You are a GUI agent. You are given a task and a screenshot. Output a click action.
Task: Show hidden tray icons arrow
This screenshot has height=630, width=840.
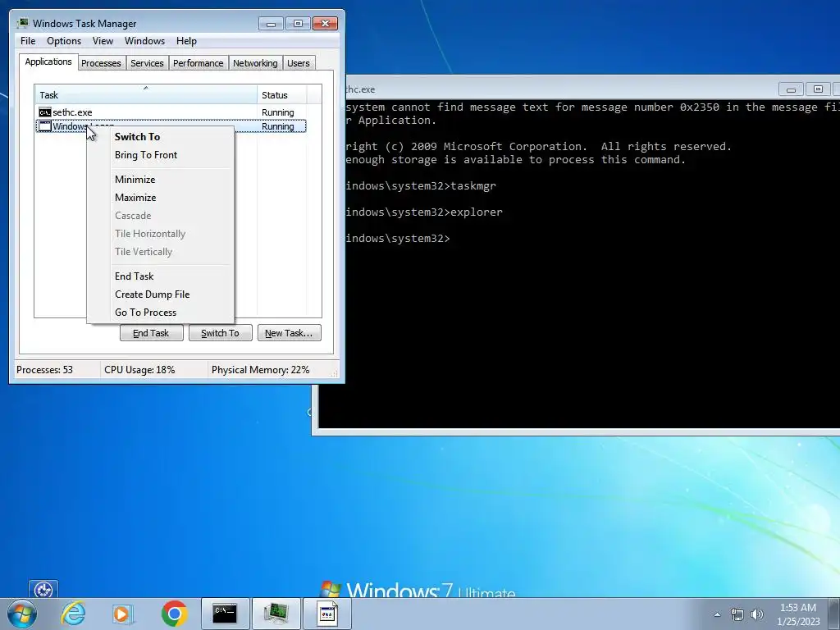[x=717, y=614]
